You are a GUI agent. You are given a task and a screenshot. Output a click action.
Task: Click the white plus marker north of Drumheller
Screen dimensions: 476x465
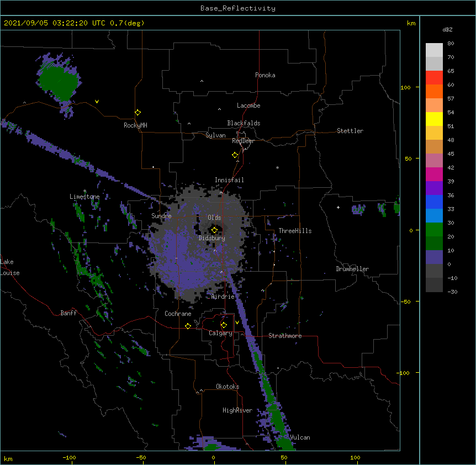click(x=338, y=207)
